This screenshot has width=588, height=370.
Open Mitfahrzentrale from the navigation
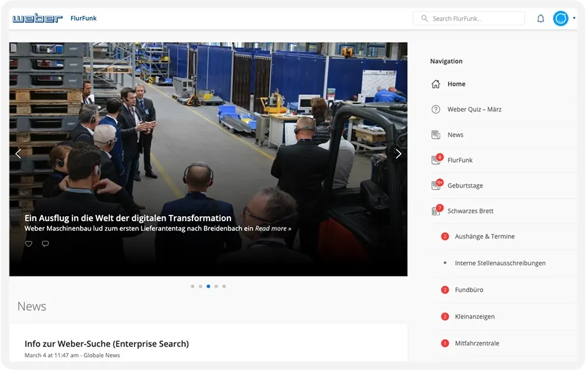click(478, 343)
